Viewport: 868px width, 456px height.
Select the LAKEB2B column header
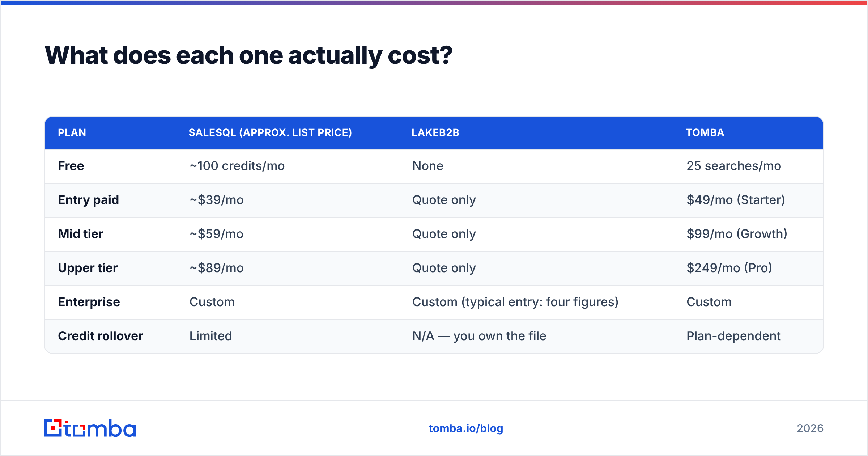(x=435, y=132)
